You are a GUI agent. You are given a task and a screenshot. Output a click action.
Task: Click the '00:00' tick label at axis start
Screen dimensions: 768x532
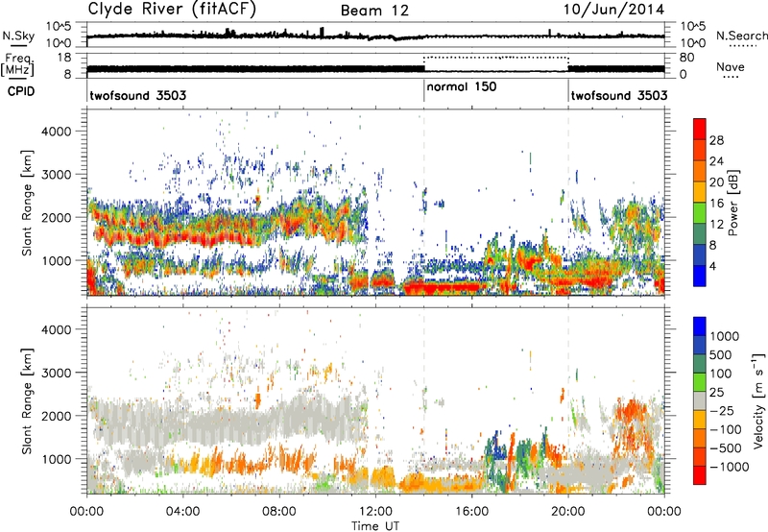(x=87, y=512)
